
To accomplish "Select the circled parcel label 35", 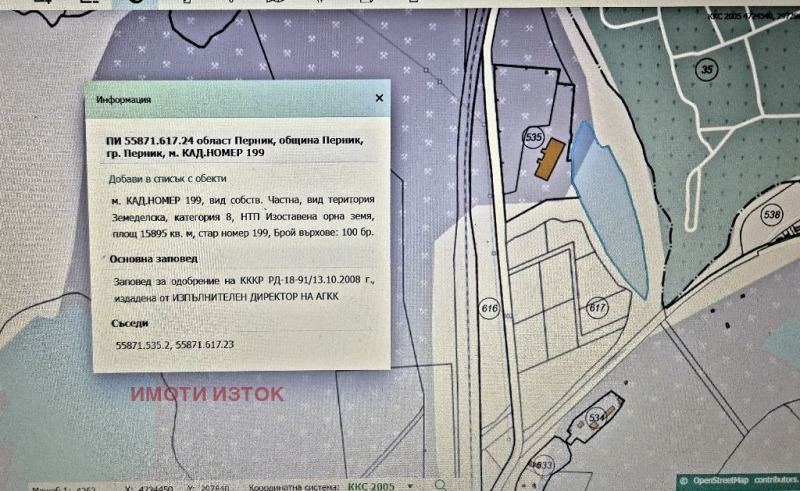I will tap(708, 69).
